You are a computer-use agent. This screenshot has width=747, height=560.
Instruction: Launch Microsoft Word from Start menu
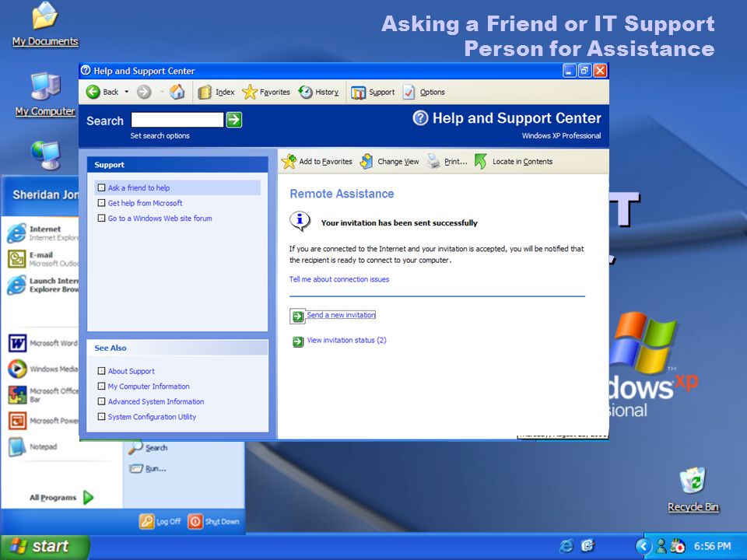(x=42, y=343)
